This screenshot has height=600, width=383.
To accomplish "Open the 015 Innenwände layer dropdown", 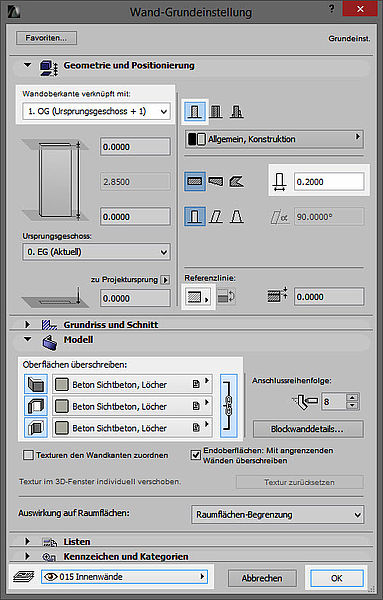I will pos(124,577).
